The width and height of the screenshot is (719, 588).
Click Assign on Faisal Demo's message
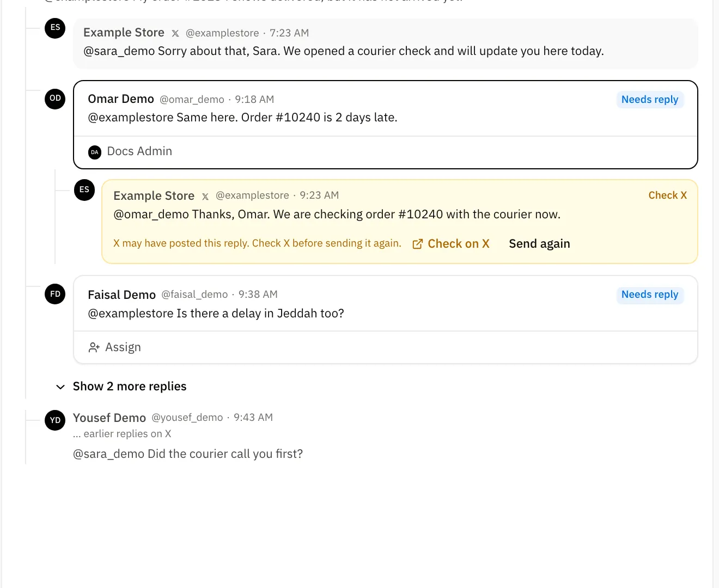pos(115,347)
